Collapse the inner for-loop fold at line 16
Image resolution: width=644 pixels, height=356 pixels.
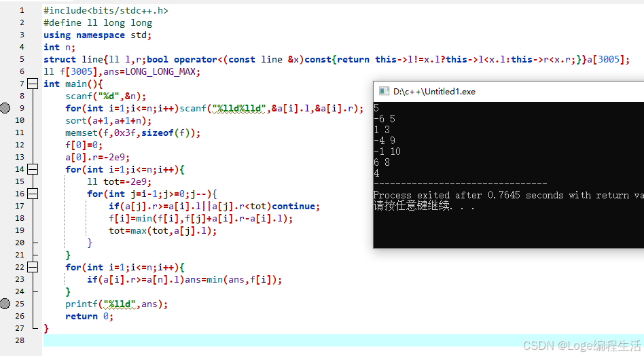tap(33, 194)
